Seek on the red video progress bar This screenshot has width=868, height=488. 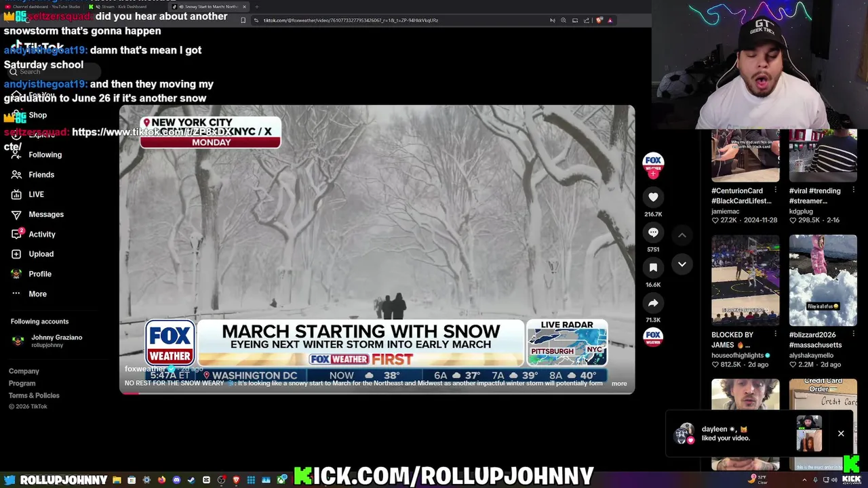pos(377,393)
